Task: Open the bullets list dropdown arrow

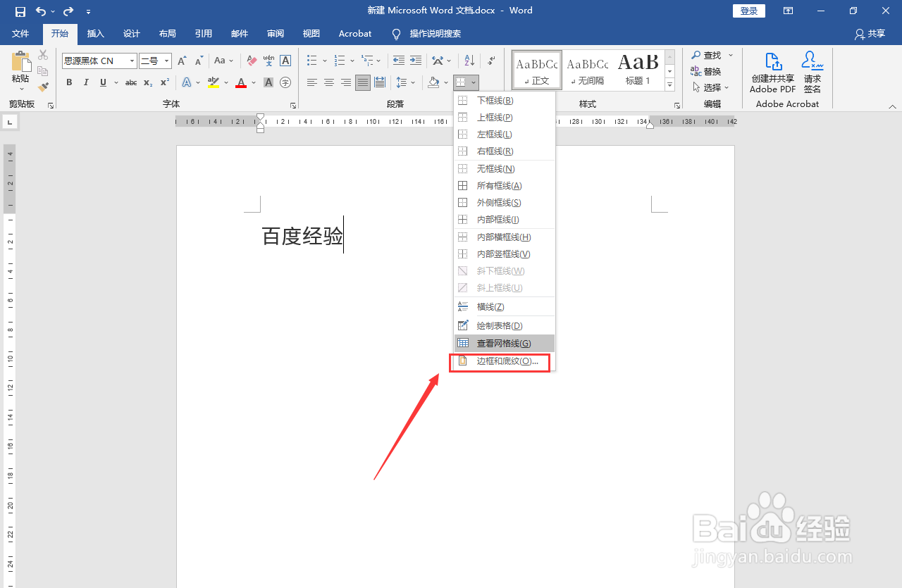Action: [x=325, y=61]
